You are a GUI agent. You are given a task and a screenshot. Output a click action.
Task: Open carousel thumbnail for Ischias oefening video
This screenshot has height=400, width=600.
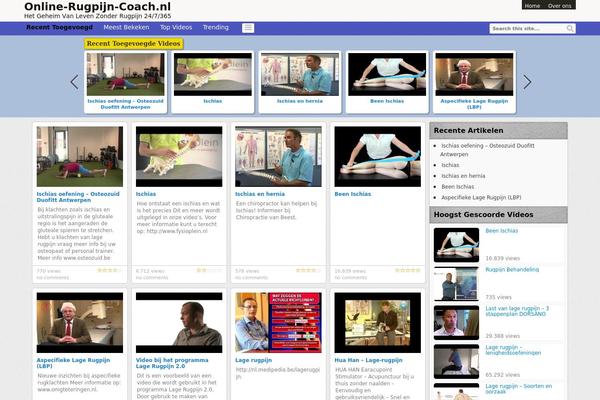126,74
